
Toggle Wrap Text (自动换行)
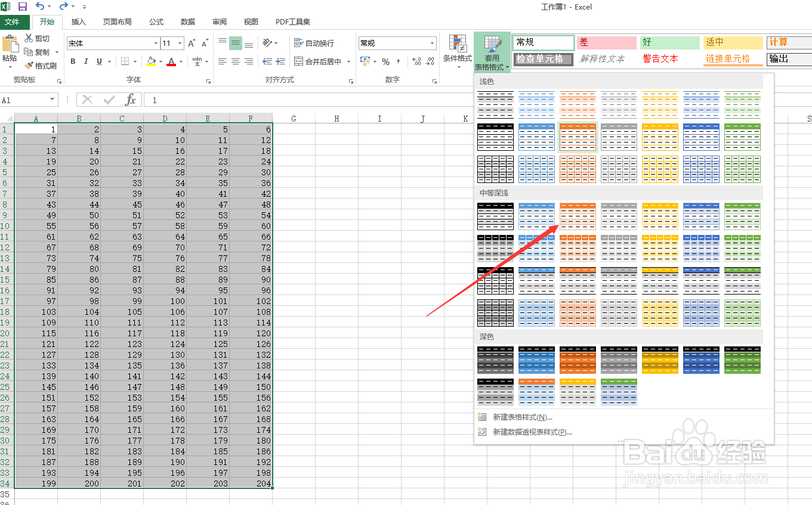[x=314, y=43]
